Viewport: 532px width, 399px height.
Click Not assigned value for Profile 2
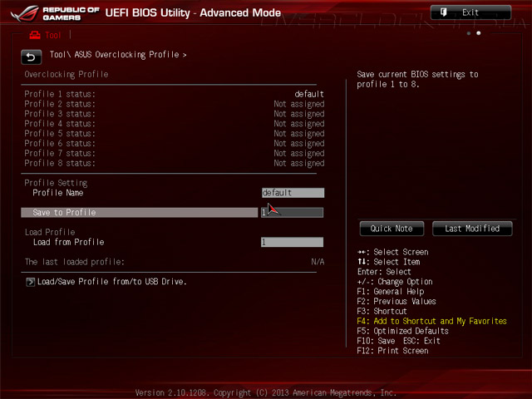(299, 104)
